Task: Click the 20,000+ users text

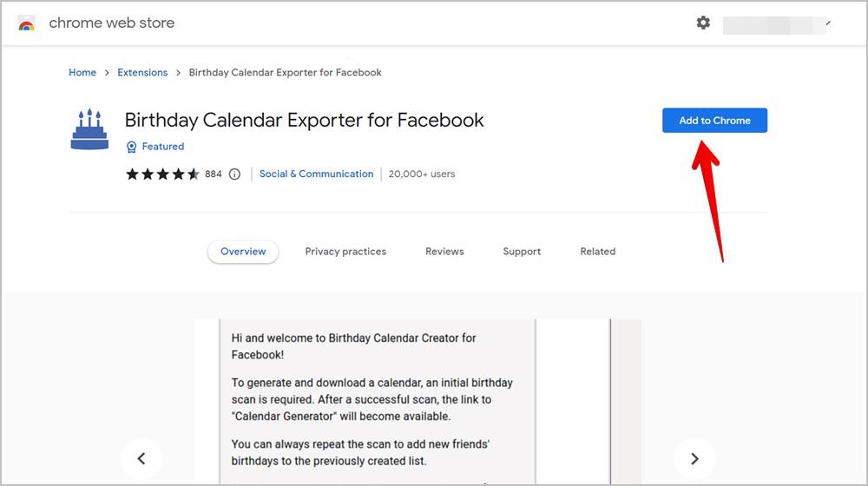Action: point(422,174)
